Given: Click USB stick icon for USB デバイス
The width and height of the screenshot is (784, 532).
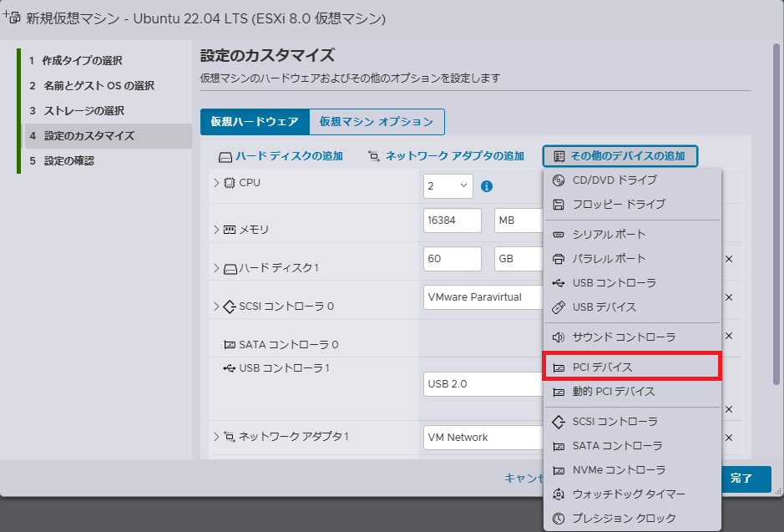Looking at the screenshot, I should [x=559, y=307].
